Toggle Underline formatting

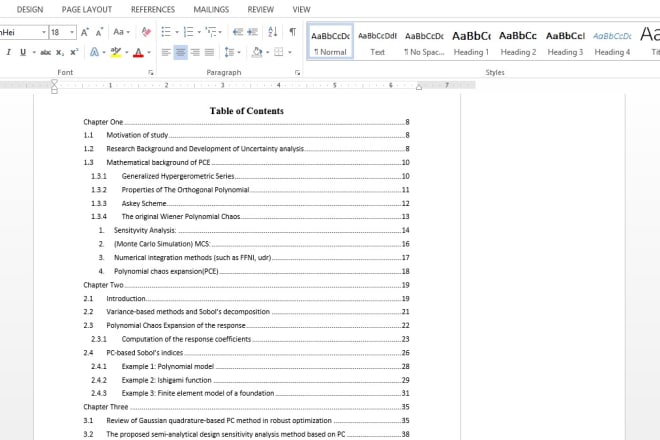point(23,52)
